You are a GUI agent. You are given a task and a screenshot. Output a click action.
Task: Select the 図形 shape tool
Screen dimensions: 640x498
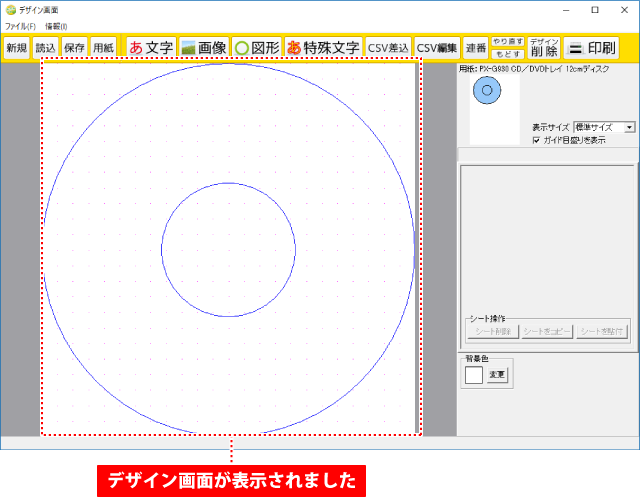257,48
